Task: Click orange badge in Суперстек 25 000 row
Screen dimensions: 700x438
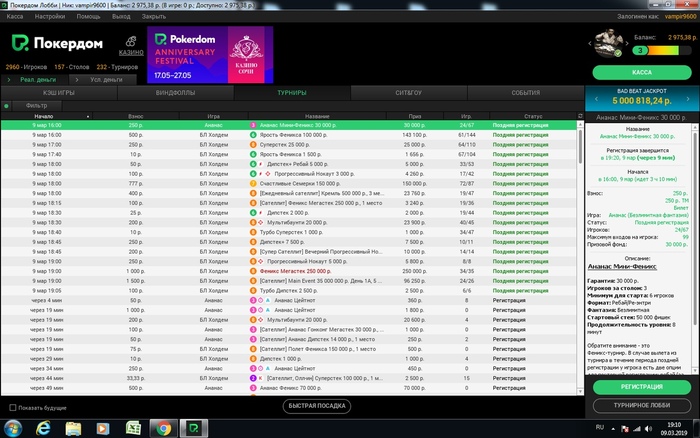Action: [253, 145]
